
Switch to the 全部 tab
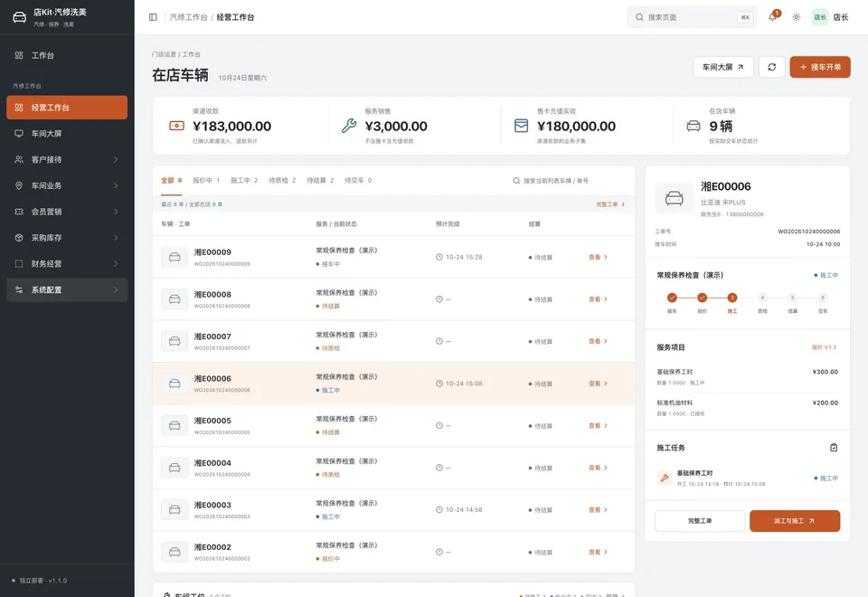[171, 181]
